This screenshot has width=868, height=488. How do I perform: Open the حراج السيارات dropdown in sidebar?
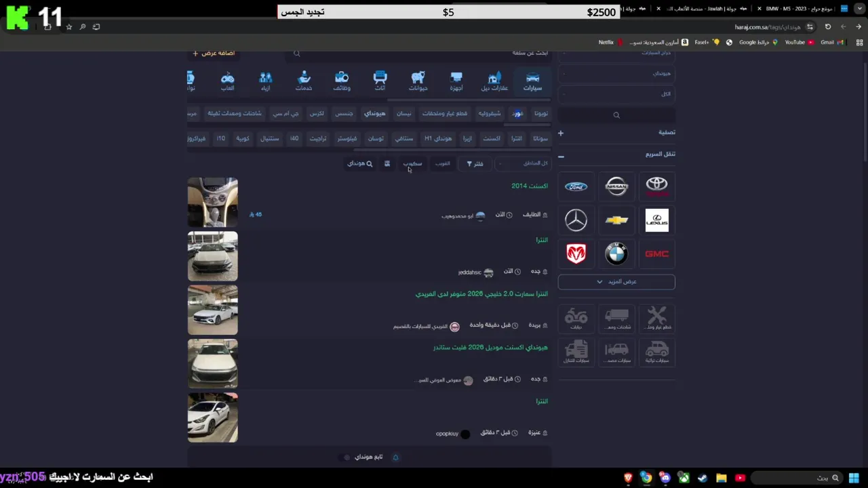pyautogui.click(x=616, y=53)
